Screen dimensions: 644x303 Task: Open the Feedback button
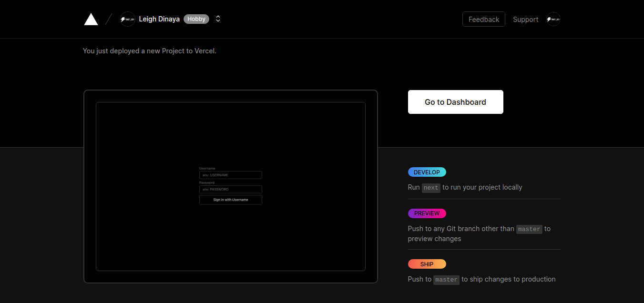[484, 19]
